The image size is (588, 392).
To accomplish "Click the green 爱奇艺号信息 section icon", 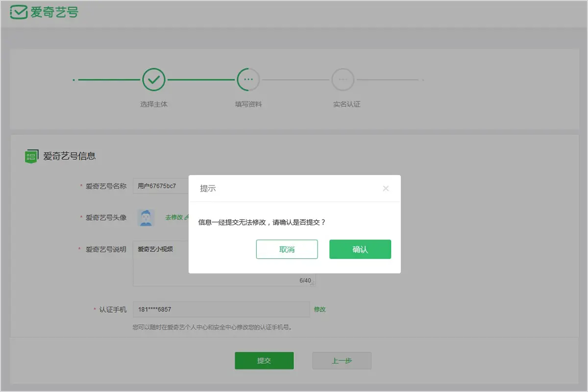I will point(31,156).
